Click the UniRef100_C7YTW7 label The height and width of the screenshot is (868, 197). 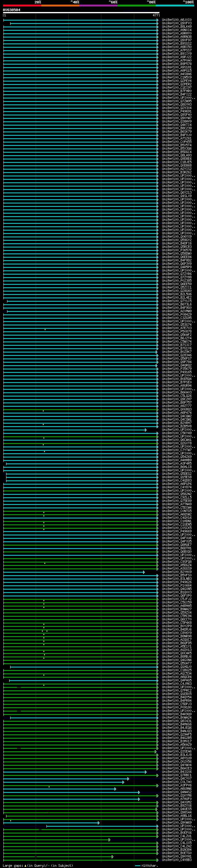click(x=177, y=450)
